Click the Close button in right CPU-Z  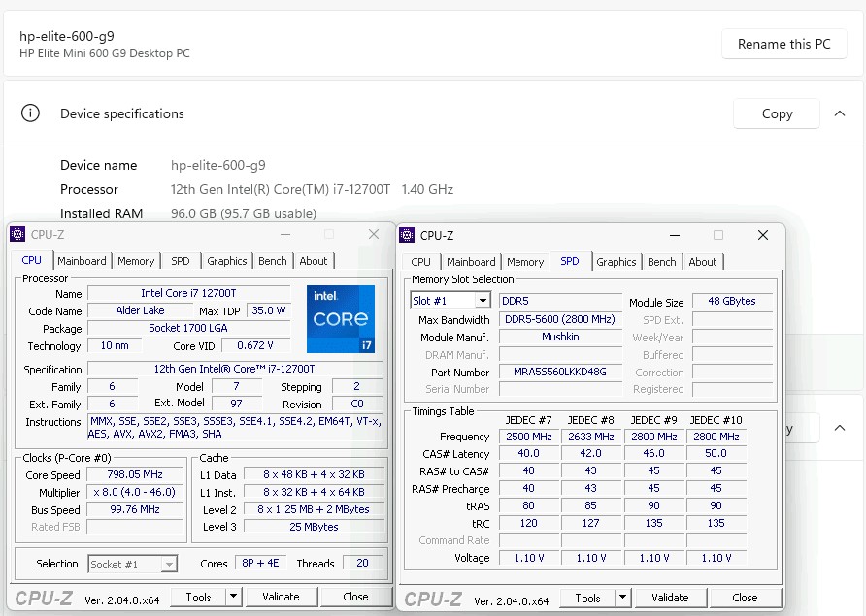pos(745,598)
